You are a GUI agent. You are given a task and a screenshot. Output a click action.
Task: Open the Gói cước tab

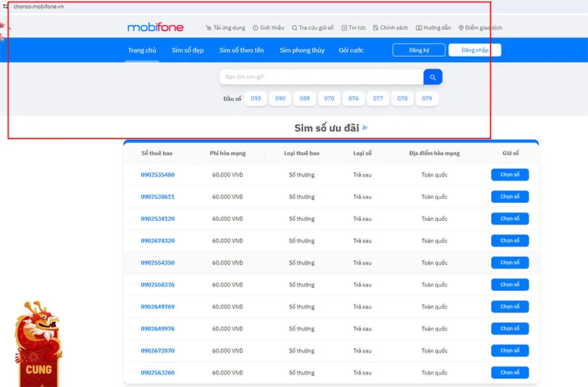click(351, 51)
